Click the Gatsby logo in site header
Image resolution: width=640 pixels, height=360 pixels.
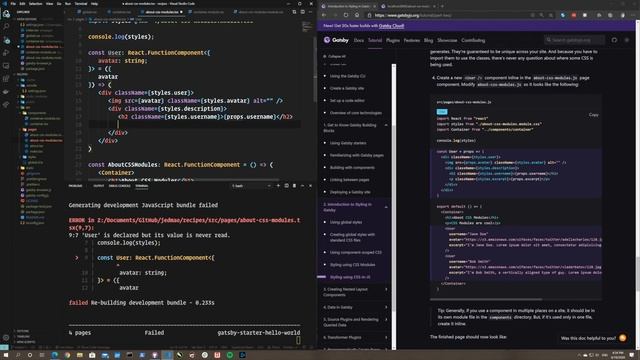point(336,40)
